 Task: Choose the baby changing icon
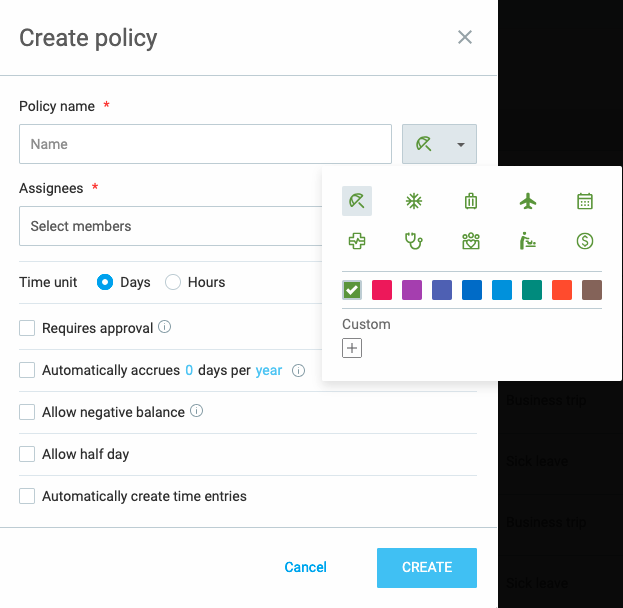click(528, 241)
